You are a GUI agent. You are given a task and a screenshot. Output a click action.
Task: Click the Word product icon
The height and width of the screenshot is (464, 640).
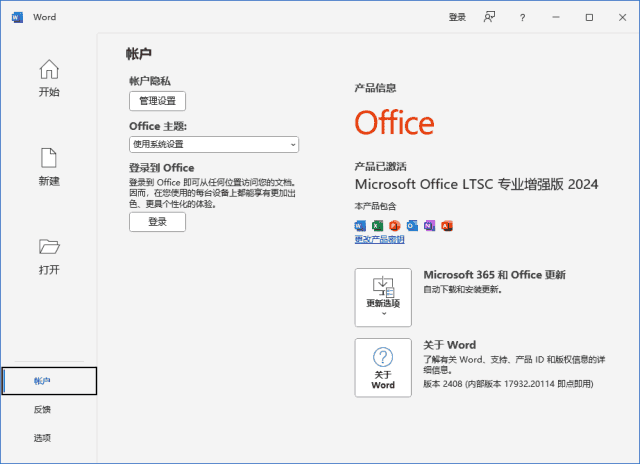[361, 226]
